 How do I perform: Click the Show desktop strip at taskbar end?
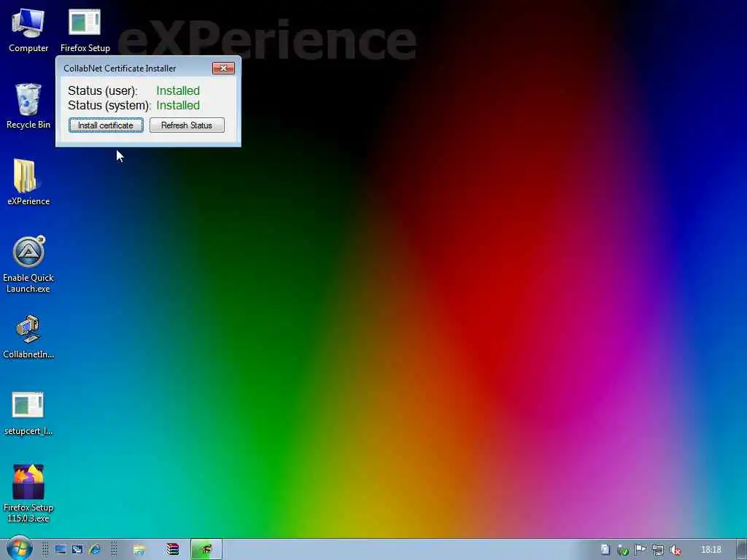pyautogui.click(x=742, y=550)
